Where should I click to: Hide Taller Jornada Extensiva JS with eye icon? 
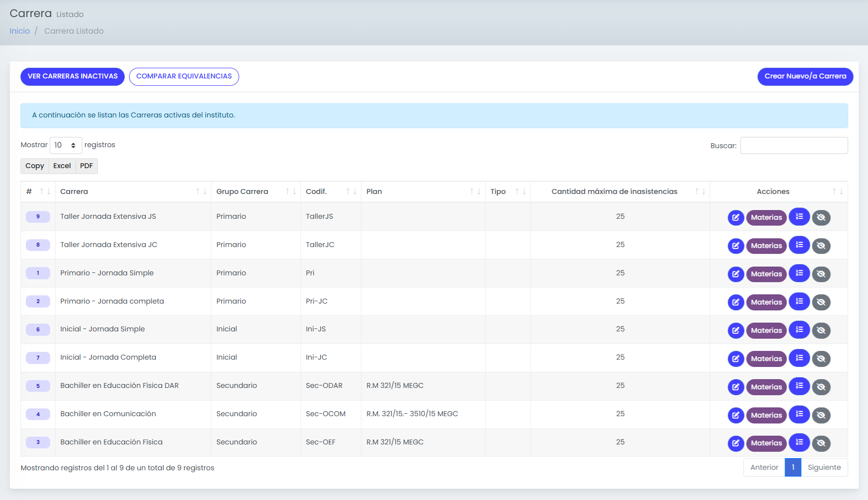[821, 217]
